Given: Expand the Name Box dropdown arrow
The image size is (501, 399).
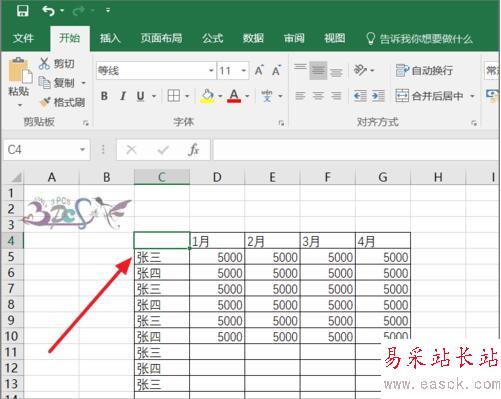Looking at the screenshot, I should [82, 150].
